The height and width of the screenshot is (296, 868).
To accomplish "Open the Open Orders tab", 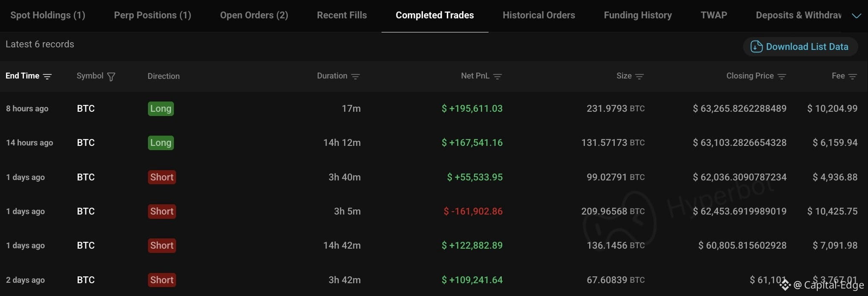I will tap(254, 15).
